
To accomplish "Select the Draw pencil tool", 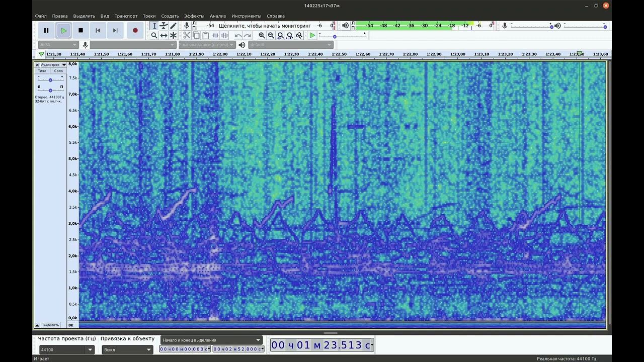I will (174, 26).
